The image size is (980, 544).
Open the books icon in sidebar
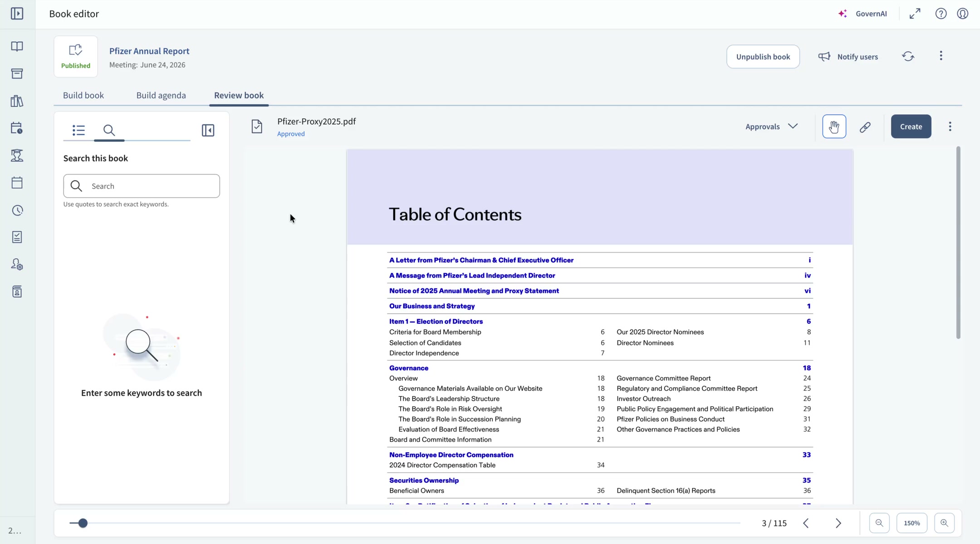[x=17, y=46]
